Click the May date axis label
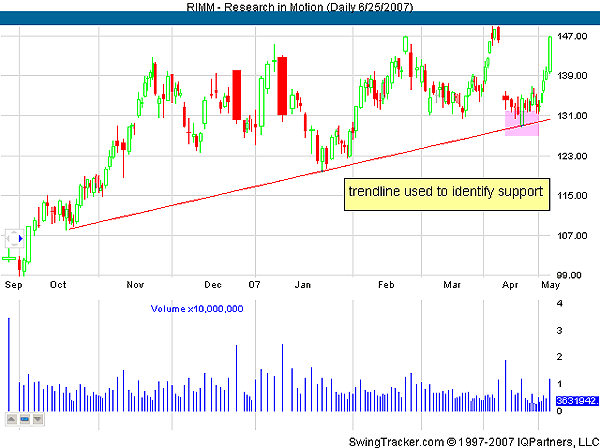600x448 pixels. tap(551, 285)
